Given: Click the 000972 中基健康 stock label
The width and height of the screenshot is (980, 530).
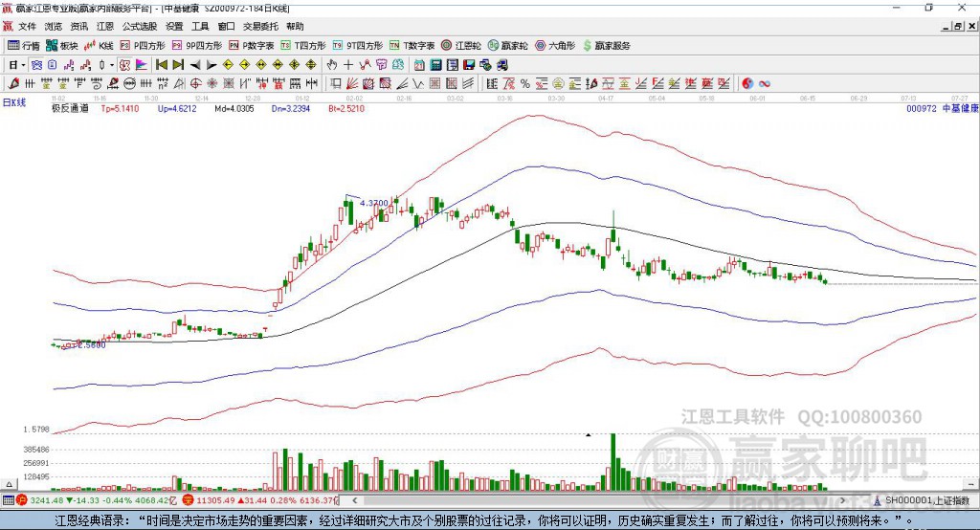Looking at the screenshot, I should click(x=942, y=108).
